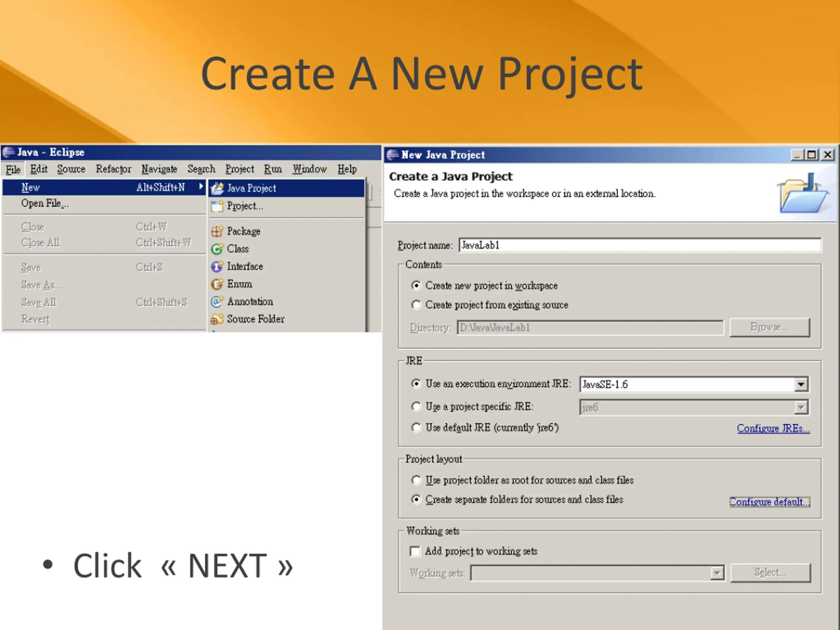
Task: Open the Configure JREs... link
Action: click(773, 429)
